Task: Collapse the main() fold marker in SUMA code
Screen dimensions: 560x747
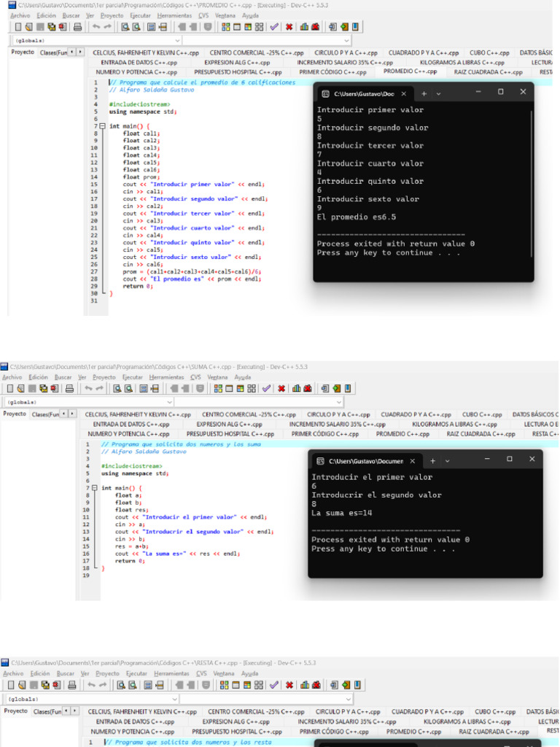Action: click(94, 488)
